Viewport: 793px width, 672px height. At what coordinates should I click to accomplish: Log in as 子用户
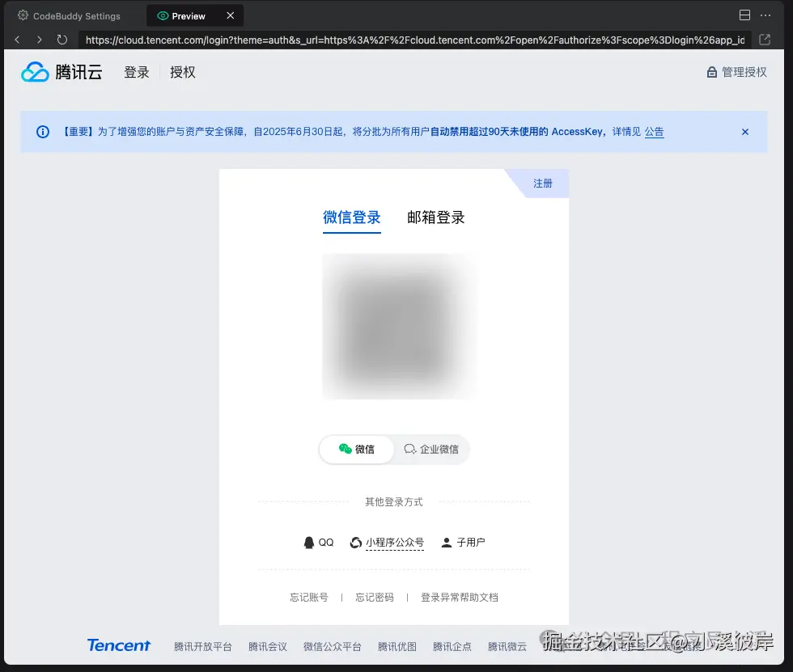coord(463,543)
